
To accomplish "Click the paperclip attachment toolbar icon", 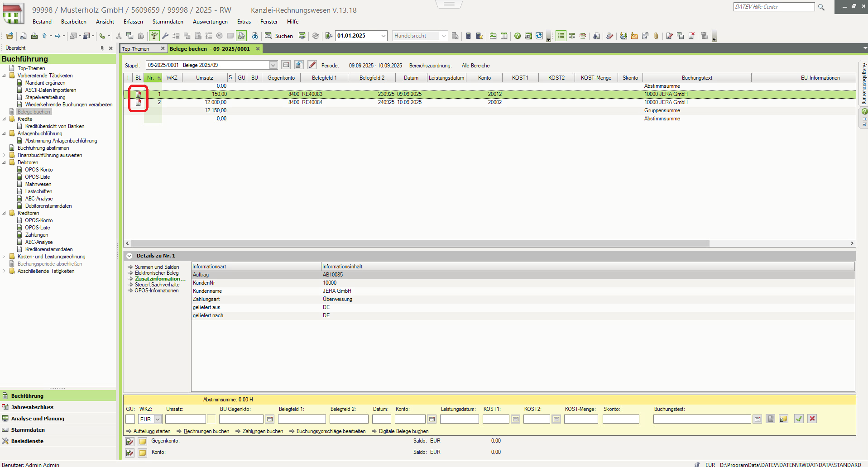I will tap(656, 36).
